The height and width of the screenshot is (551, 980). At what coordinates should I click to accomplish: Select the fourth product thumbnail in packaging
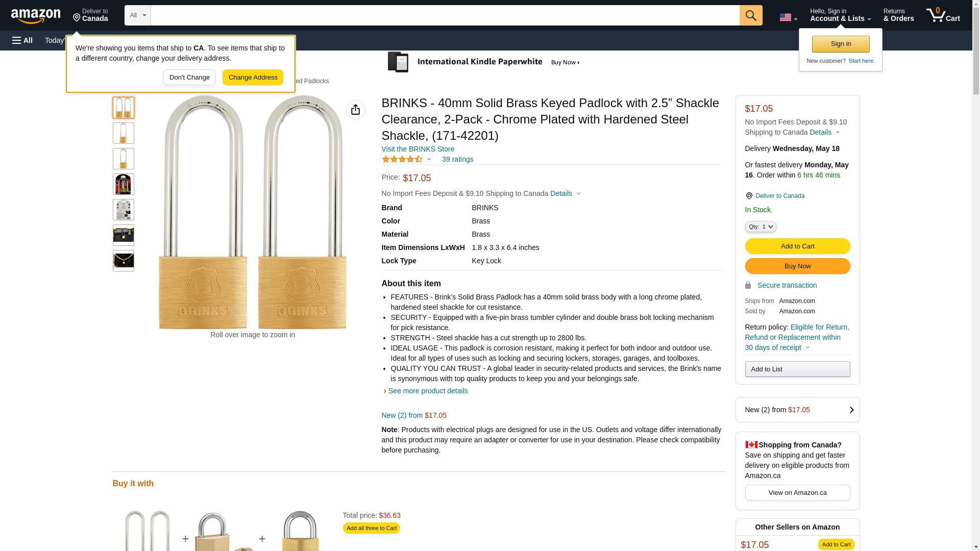point(124,184)
